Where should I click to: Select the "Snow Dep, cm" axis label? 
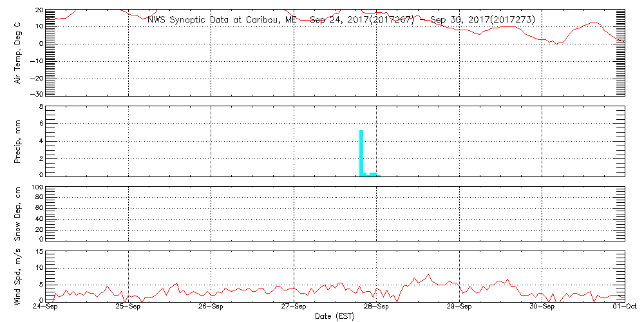17,215
